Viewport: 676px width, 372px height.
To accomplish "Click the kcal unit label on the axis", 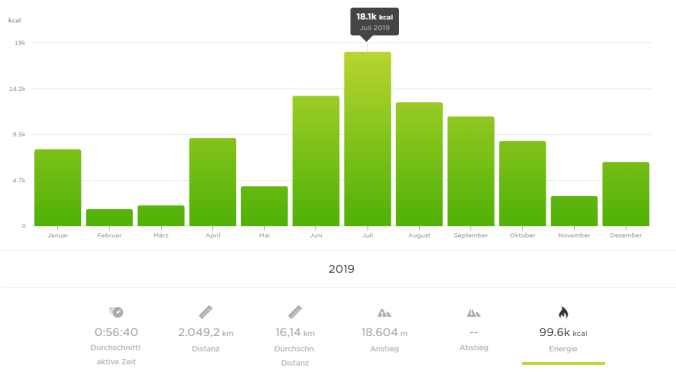I will coord(15,20).
